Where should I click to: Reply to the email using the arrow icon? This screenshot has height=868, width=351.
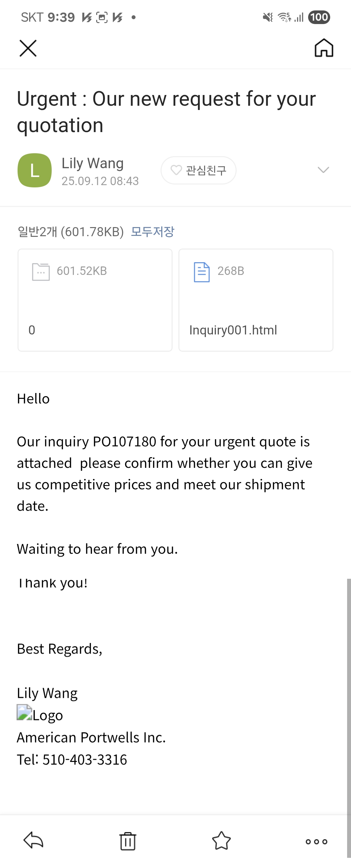click(x=33, y=840)
